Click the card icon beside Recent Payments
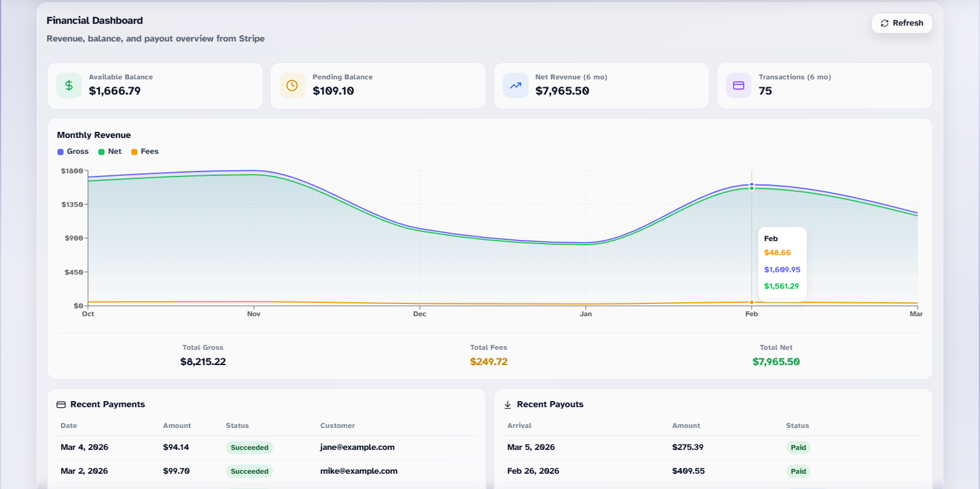Viewport: 980px width, 489px height. click(61, 405)
